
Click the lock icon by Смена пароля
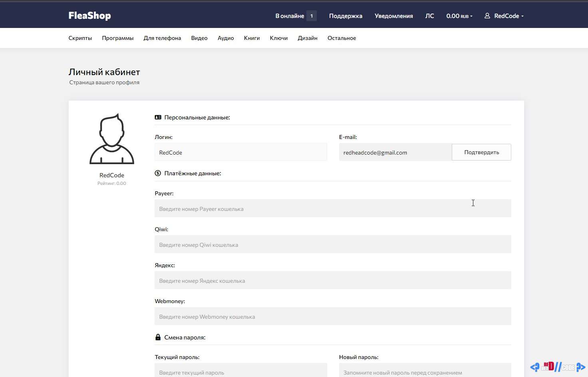[x=158, y=337]
